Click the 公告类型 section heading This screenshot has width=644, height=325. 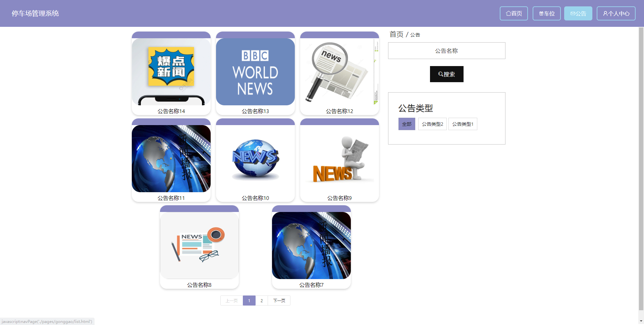415,108
